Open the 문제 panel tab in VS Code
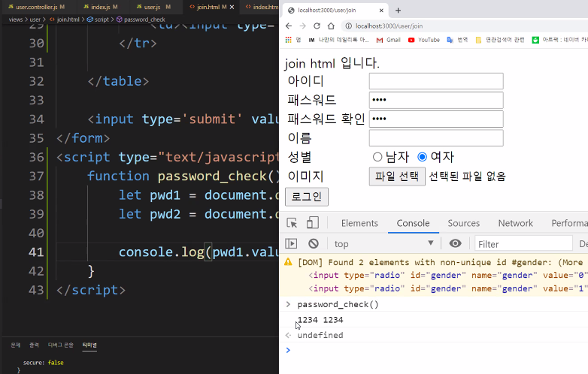This screenshot has width=588, height=374. pos(15,345)
